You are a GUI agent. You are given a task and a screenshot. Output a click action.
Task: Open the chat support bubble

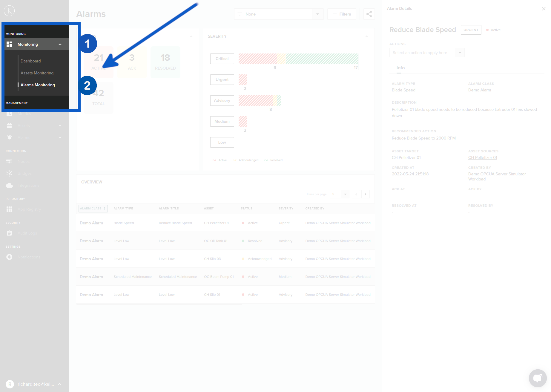pyautogui.click(x=538, y=378)
